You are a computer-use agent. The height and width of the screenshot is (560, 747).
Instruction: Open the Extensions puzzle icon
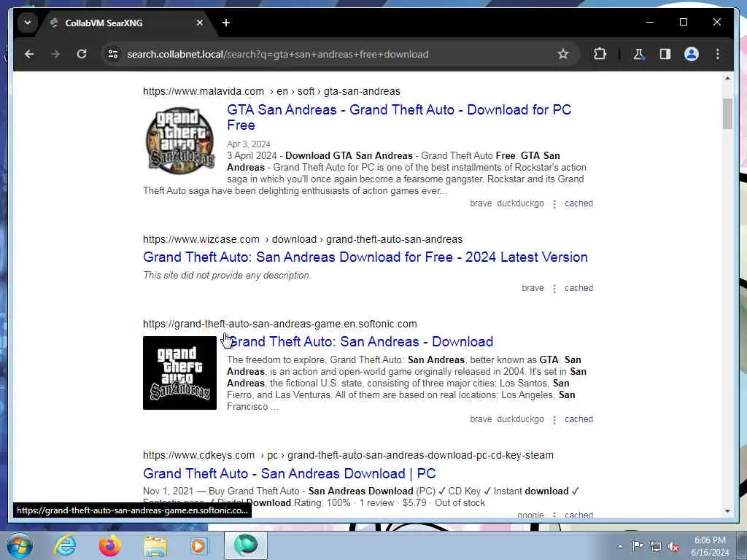600,54
